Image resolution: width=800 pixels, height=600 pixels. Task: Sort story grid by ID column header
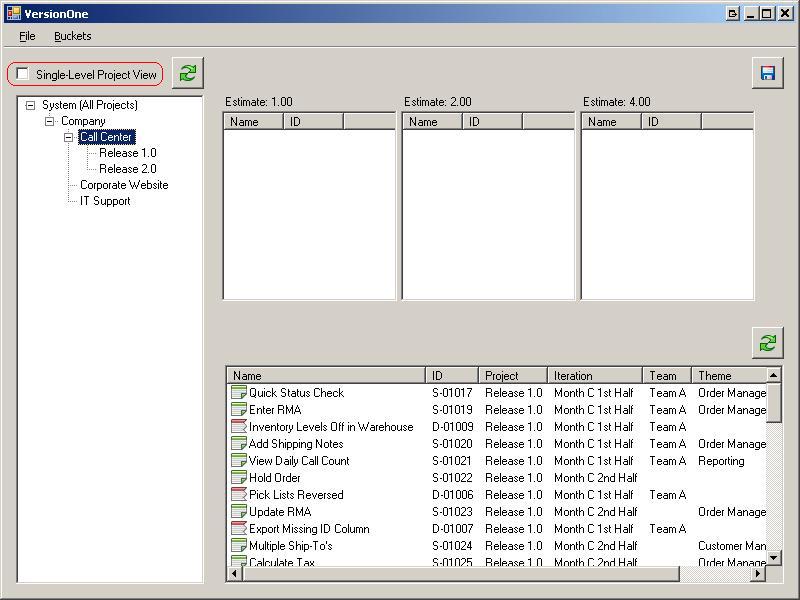(452, 376)
